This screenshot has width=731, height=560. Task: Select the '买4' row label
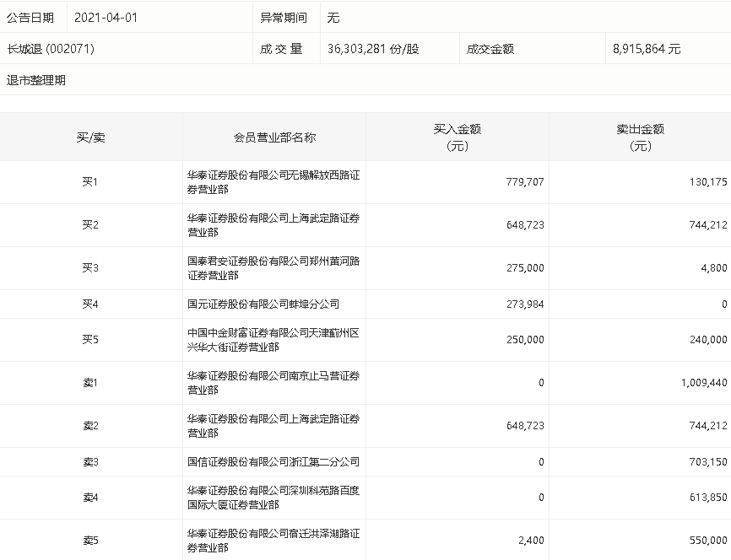(90, 304)
